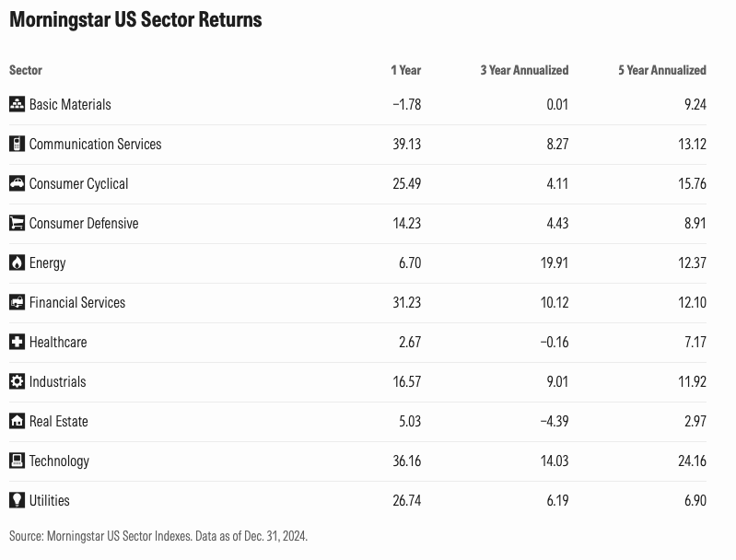
Task: Click the Utilities light bulb icon
Action: pos(17,500)
